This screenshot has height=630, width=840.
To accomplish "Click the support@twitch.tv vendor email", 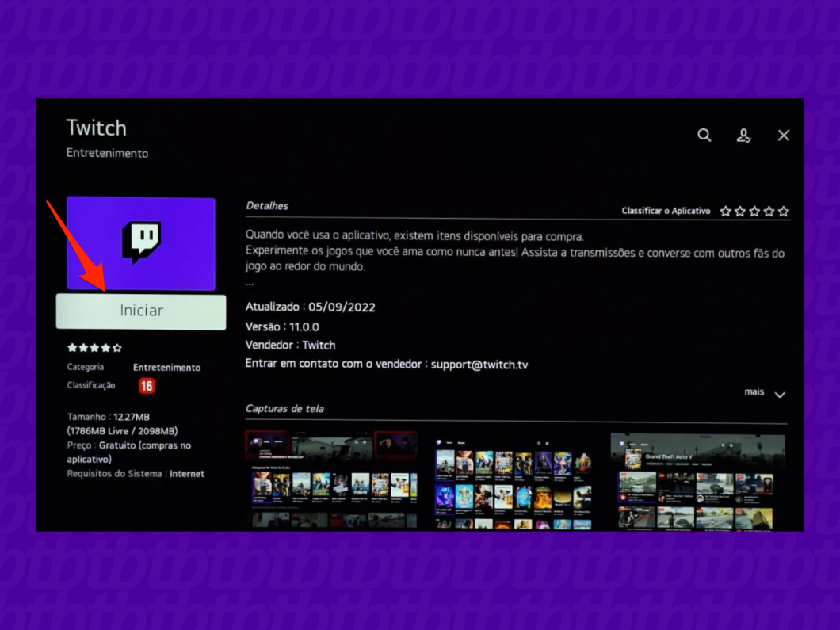I will coord(479,365).
